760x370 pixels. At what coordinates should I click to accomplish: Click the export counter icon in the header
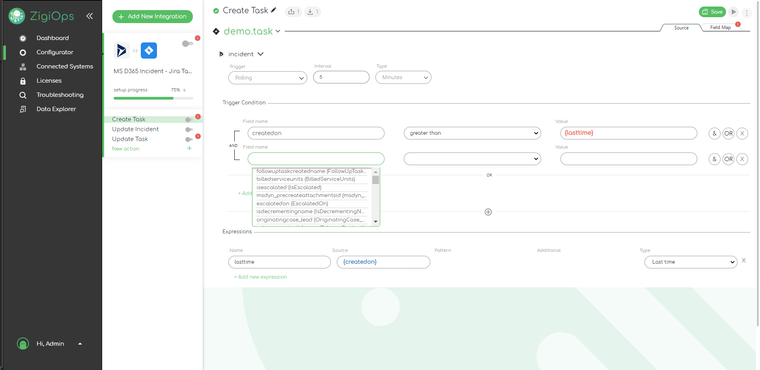[293, 11]
